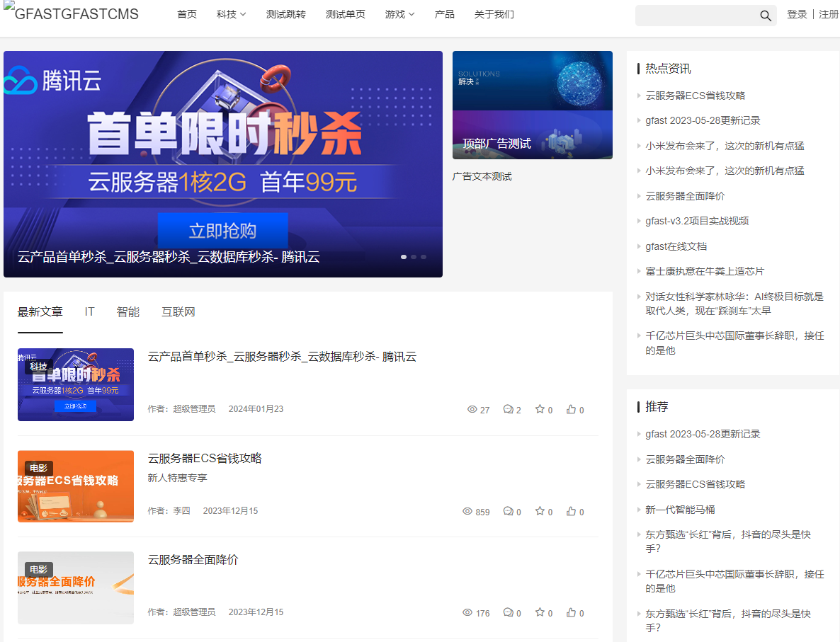Star the 云服务器ECS省钱攻略 article

coord(540,511)
